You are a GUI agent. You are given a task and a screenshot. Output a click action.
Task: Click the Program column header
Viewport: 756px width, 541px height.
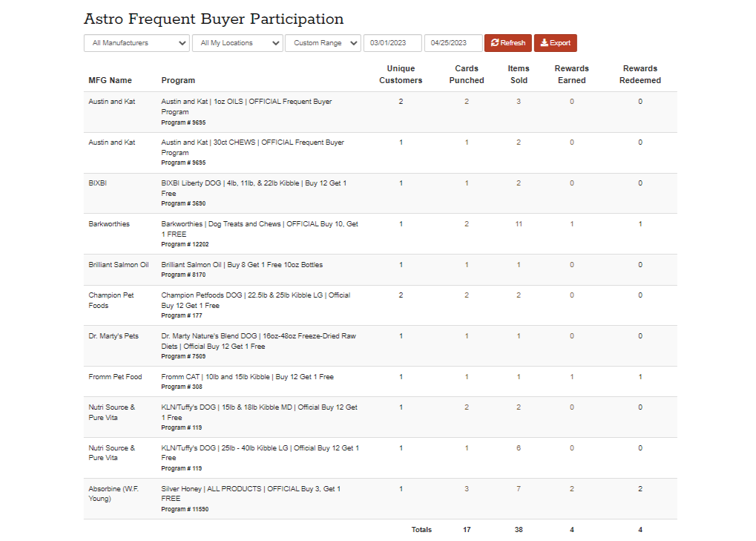click(178, 80)
